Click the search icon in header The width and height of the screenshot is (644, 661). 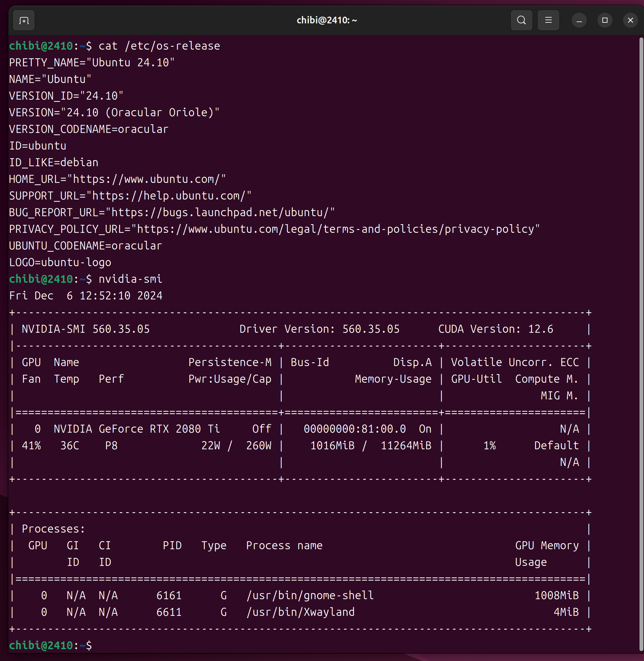(x=521, y=20)
